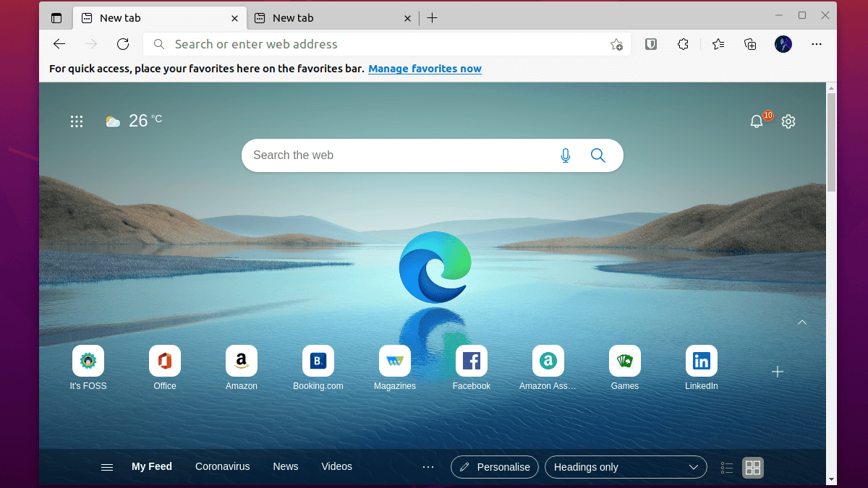Close the second New tab
868x488 pixels.
(x=407, y=18)
